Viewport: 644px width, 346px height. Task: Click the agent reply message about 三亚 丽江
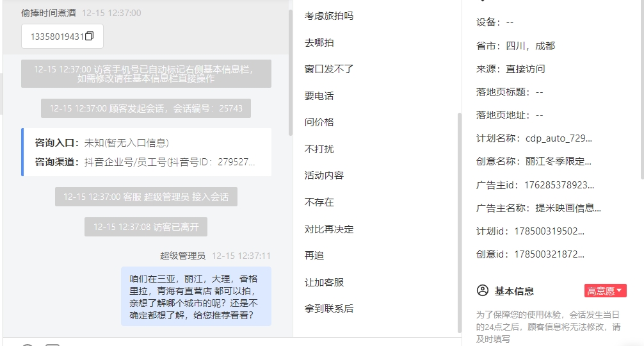[196, 296]
